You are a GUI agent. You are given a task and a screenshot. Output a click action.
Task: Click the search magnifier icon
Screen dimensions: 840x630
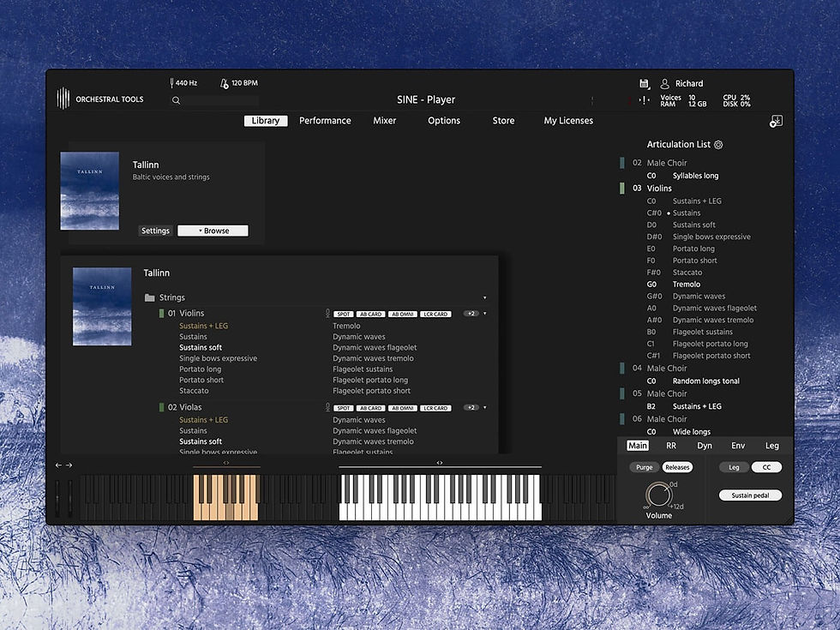click(x=176, y=100)
